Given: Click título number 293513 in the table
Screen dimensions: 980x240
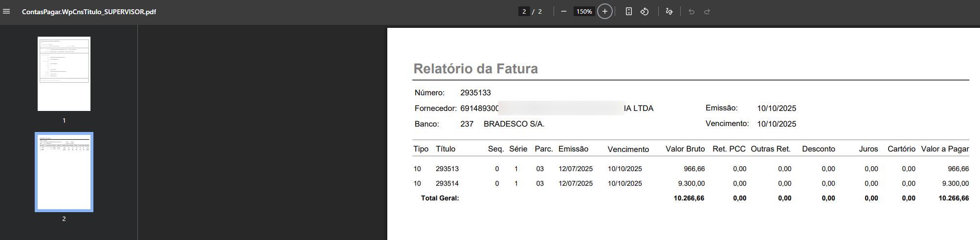Looking at the screenshot, I should (x=447, y=169).
